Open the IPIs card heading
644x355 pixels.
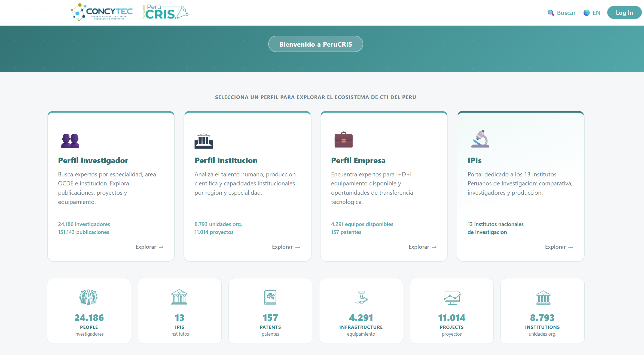click(x=475, y=160)
